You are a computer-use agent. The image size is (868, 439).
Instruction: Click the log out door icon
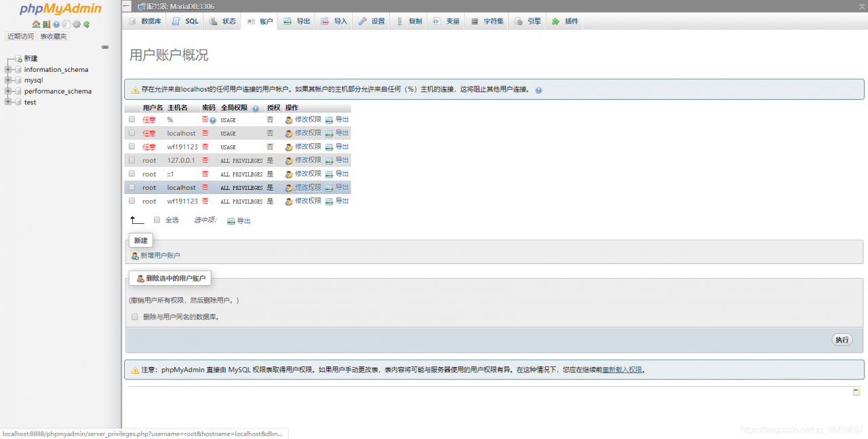click(x=46, y=24)
